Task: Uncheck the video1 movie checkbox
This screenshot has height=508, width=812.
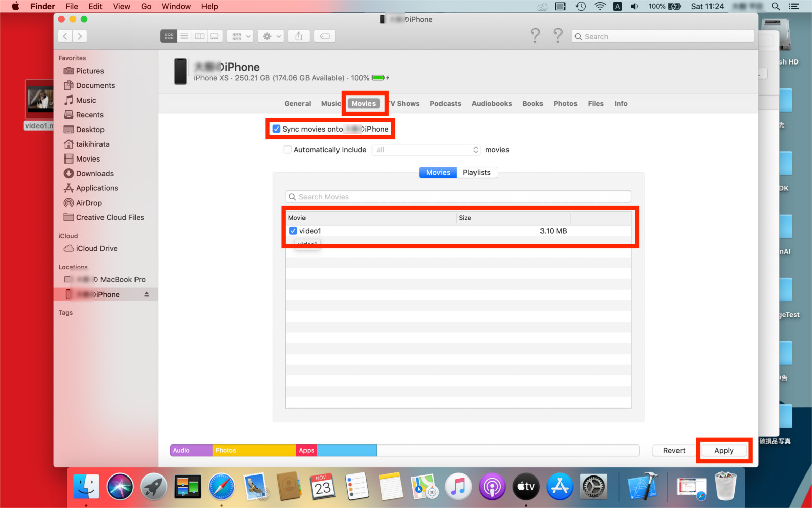Action: point(293,231)
